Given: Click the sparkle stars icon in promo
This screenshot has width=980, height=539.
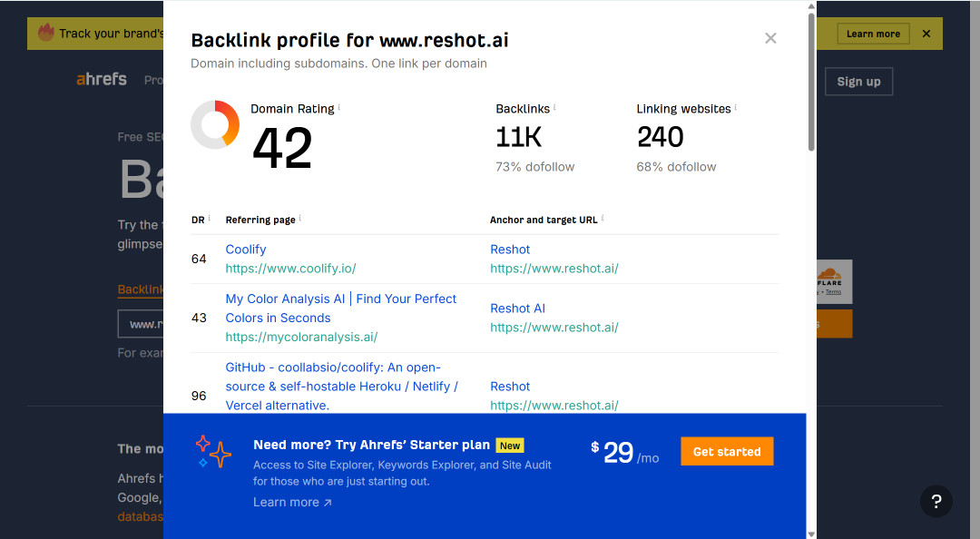Looking at the screenshot, I should point(213,452).
